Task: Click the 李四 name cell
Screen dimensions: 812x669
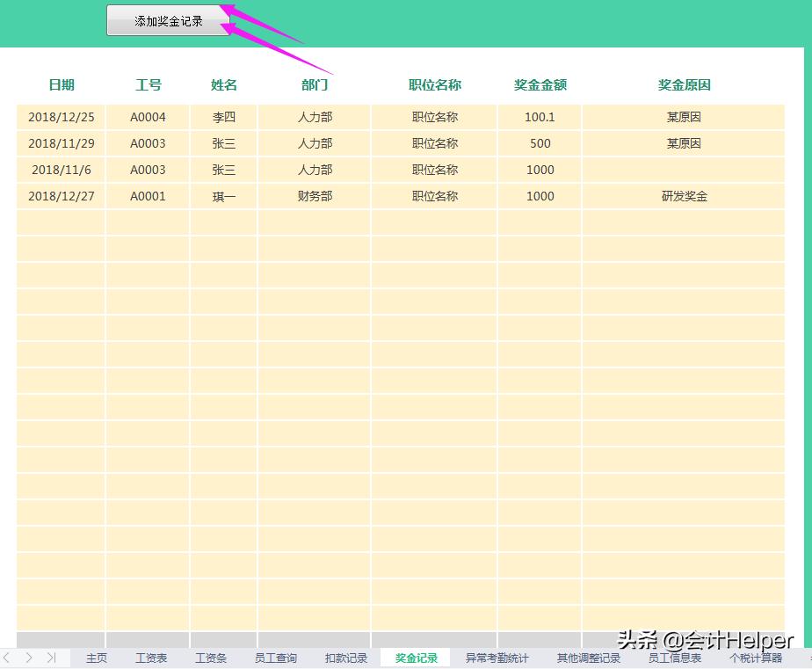Action: pyautogui.click(x=222, y=117)
